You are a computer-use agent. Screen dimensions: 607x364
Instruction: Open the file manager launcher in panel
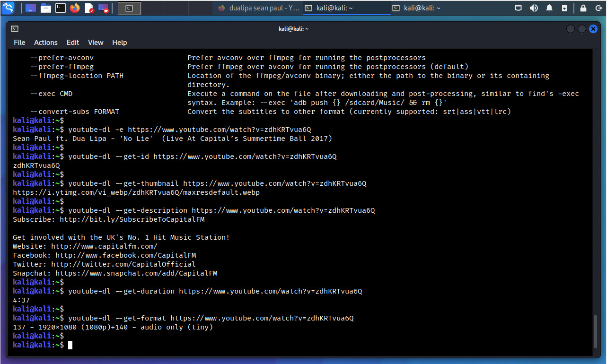[x=45, y=8]
